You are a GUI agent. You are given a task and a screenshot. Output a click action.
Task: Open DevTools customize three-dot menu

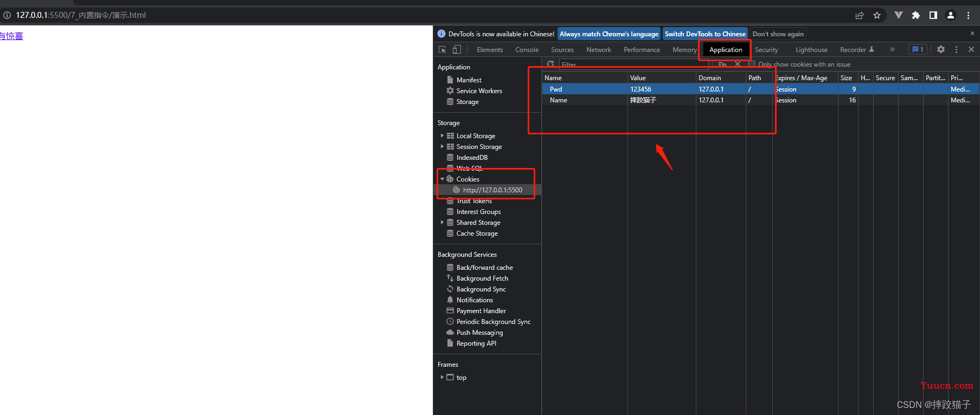coord(956,49)
